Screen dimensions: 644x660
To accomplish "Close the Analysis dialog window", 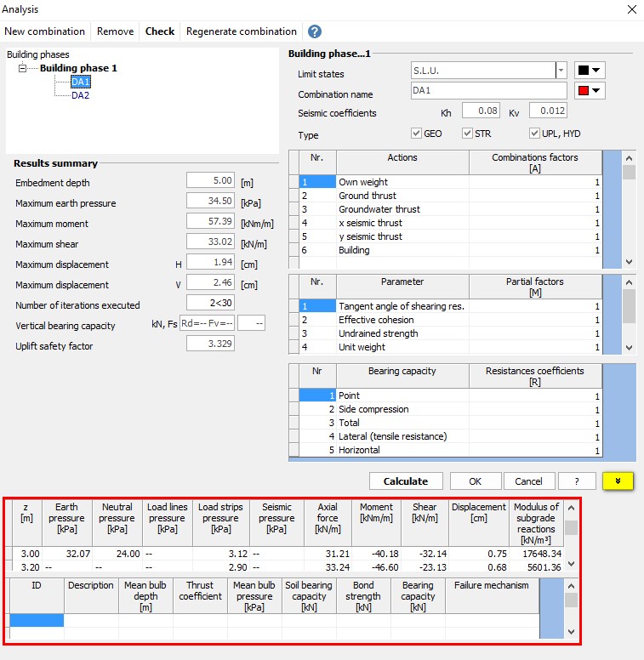I will (630, 9).
